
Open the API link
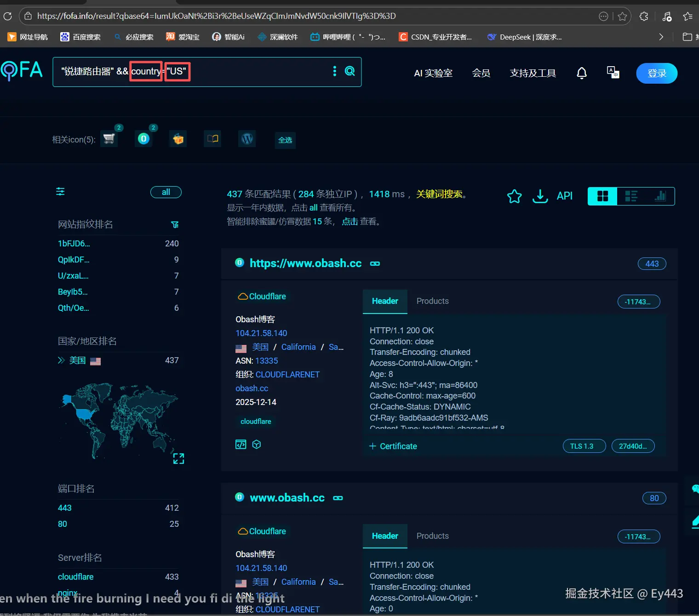click(565, 196)
